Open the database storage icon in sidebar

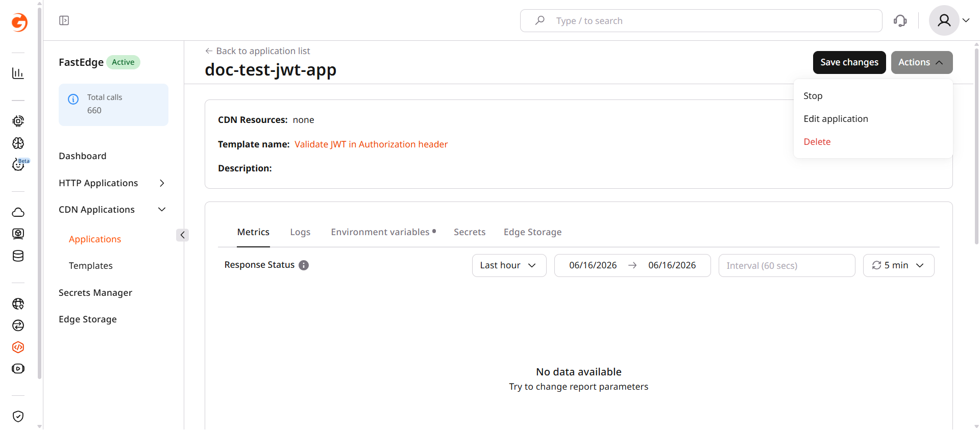click(x=18, y=256)
